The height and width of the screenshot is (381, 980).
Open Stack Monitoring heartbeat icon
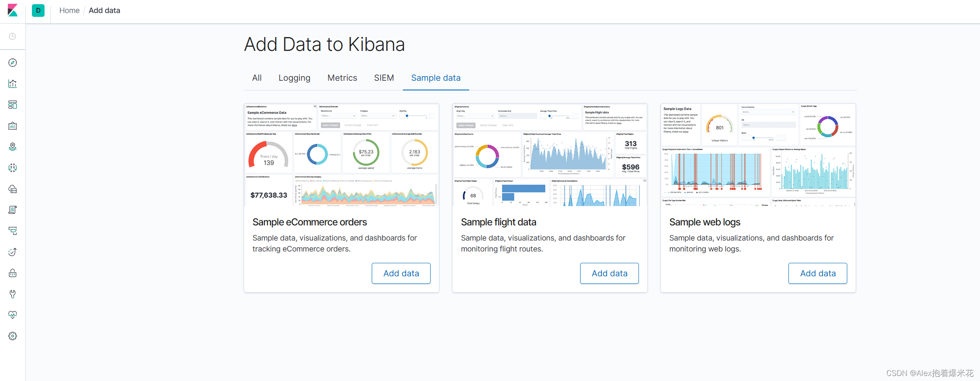(13, 315)
